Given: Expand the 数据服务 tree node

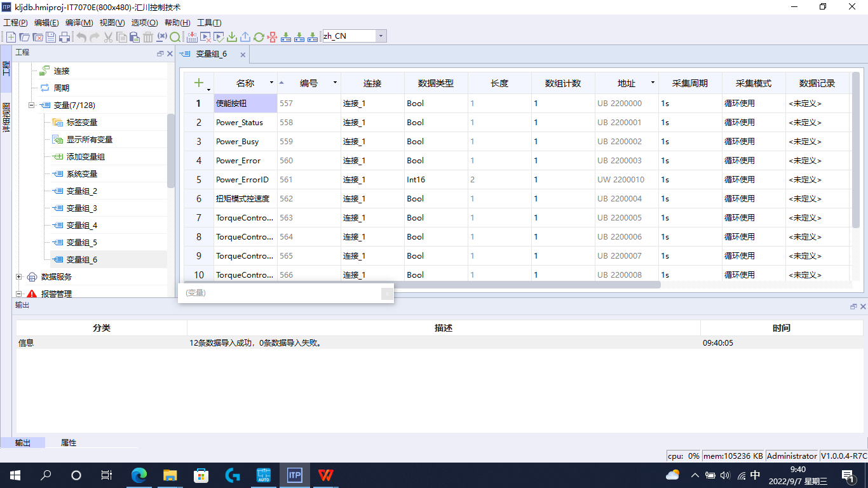Looking at the screenshot, I should 19,277.
